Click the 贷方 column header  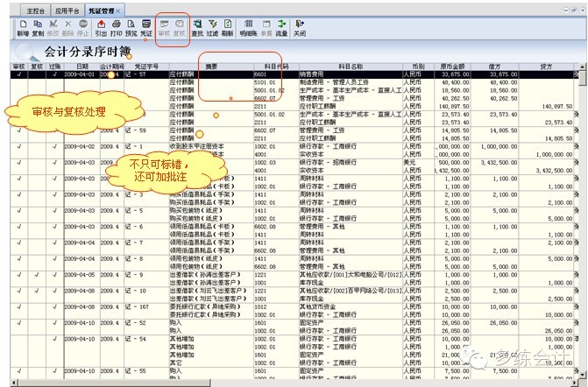pos(546,67)
